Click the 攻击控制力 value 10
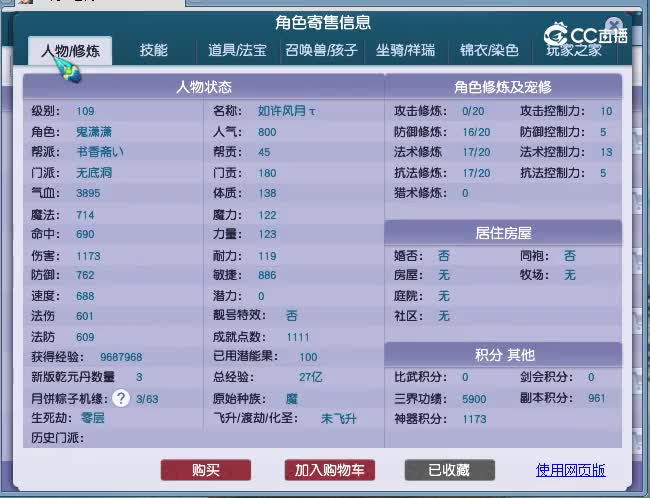The height and width of the screenshot is (498, 650). tap(606, 111)
